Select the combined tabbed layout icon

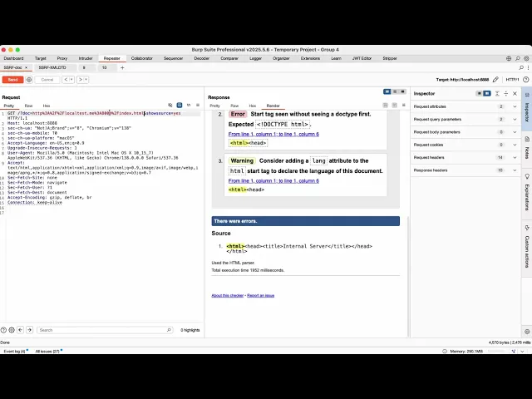(x=402, y=91)
